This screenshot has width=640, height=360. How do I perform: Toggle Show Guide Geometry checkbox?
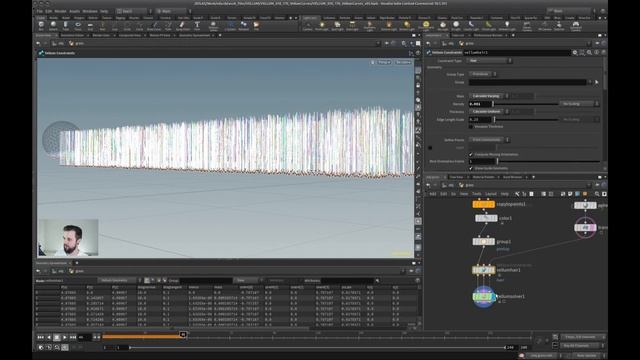point(471,168)
